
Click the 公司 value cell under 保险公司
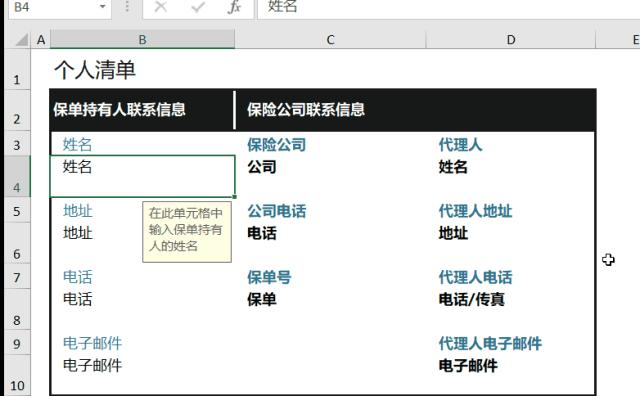coord(330,176)
